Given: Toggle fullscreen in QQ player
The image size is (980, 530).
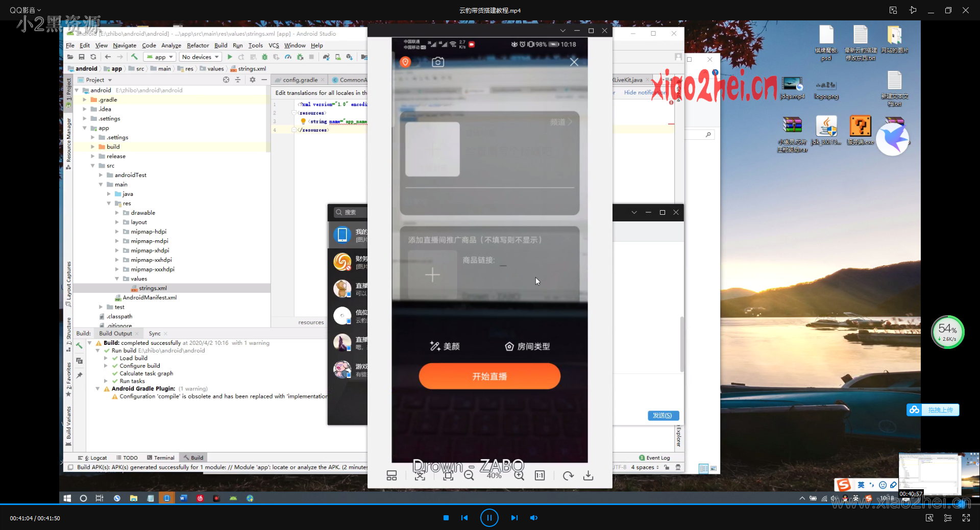Looking at the screenshot, I should tap(966, 518).
